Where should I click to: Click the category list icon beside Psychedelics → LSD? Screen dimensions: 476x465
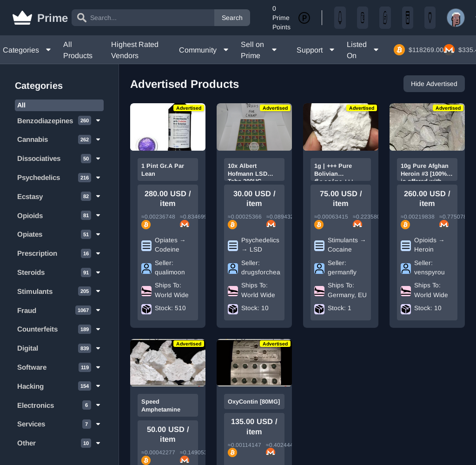233,246
